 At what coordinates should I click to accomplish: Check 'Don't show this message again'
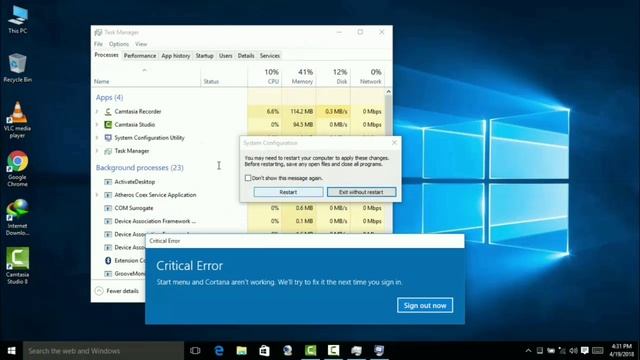coord(248,178)
